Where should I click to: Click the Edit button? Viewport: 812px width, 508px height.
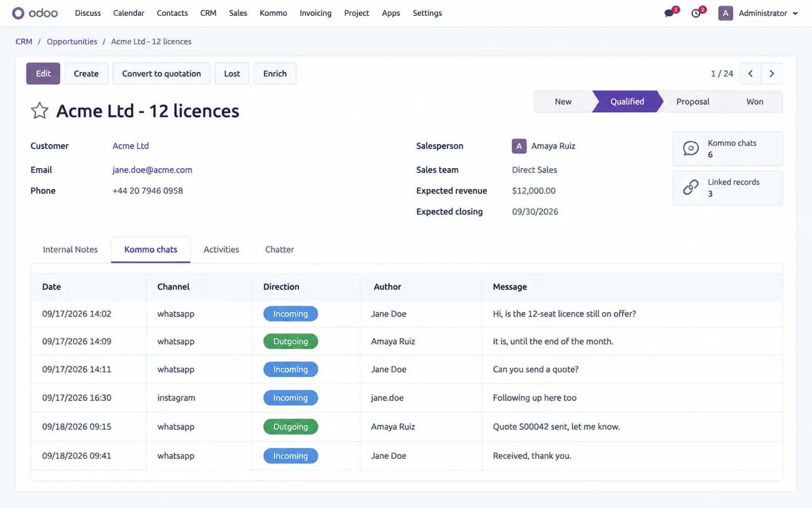(x=43, y=74)
